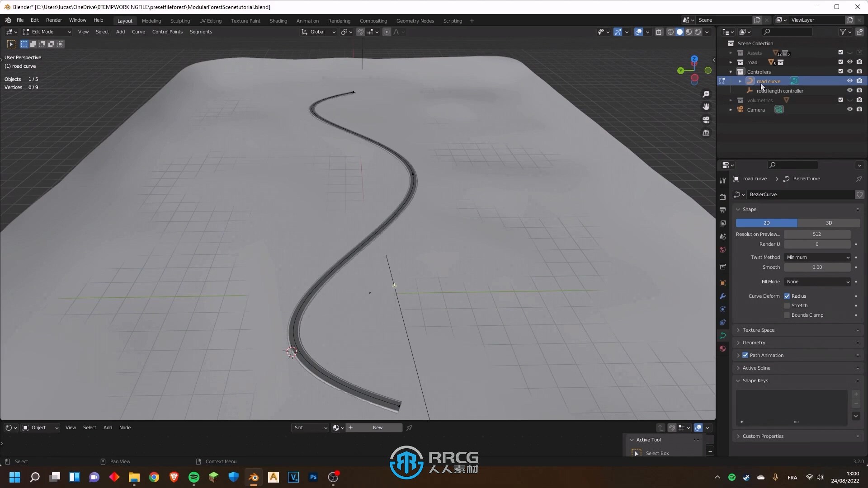Enable the Path Animation checkbox

click(745, 355)
